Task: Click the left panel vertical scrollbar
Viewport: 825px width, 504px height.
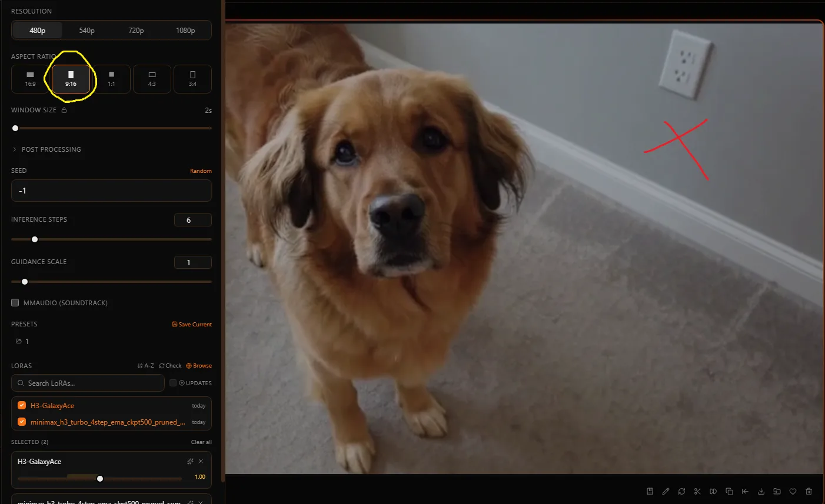Action: [x=223, y=241]
